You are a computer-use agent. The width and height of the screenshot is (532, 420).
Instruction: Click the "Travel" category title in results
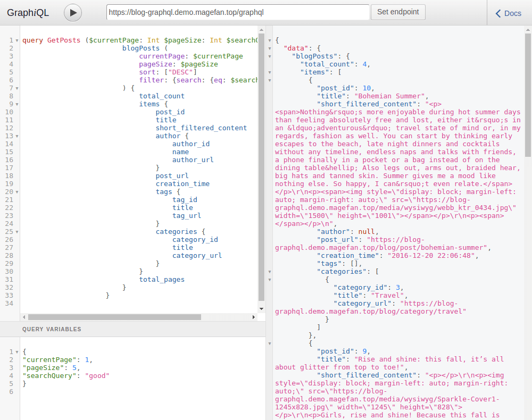click(387, 296)
